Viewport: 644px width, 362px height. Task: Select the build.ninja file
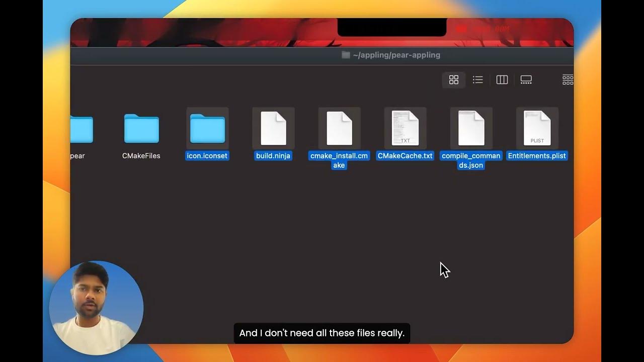pyautogui.click(x=273, y=127)
